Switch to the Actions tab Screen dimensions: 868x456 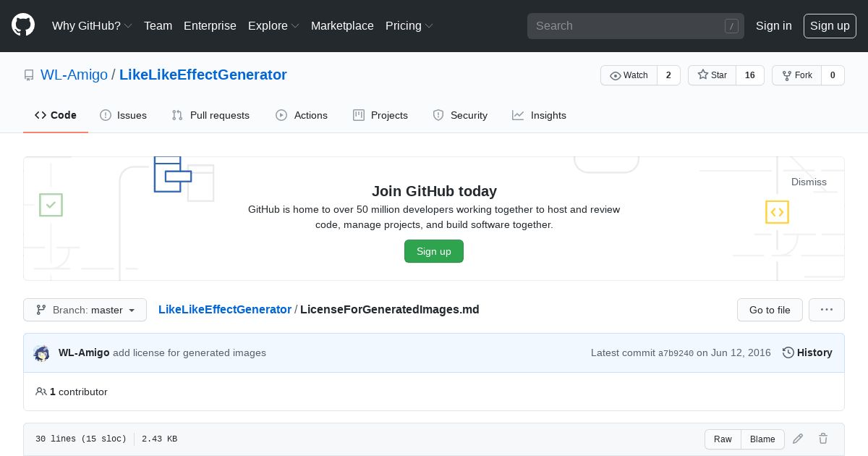302,115
